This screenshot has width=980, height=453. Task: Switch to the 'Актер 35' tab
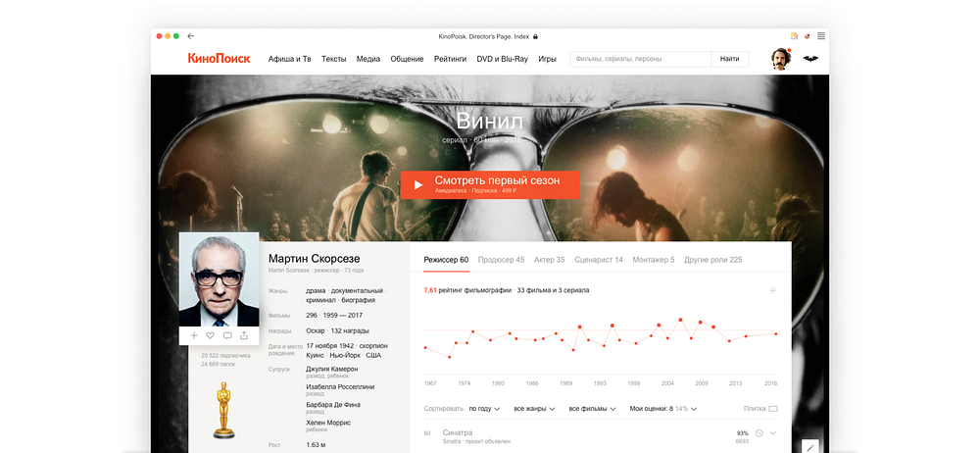tap(550, 260)
